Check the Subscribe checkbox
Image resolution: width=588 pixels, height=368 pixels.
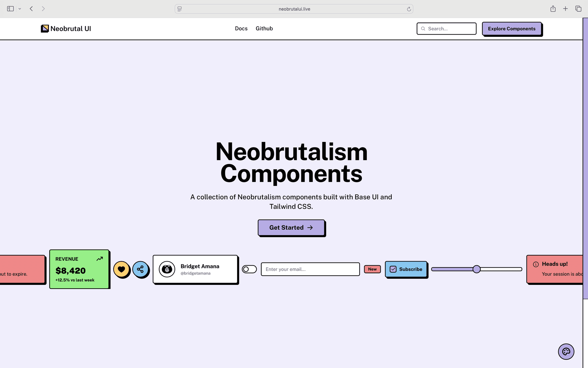[x=393, y=269]
